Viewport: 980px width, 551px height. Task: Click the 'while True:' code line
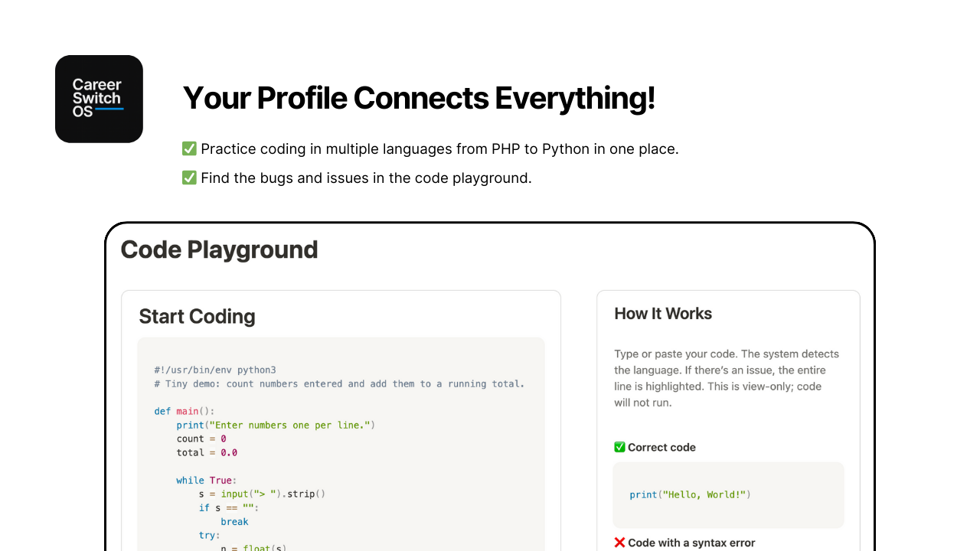207,480
